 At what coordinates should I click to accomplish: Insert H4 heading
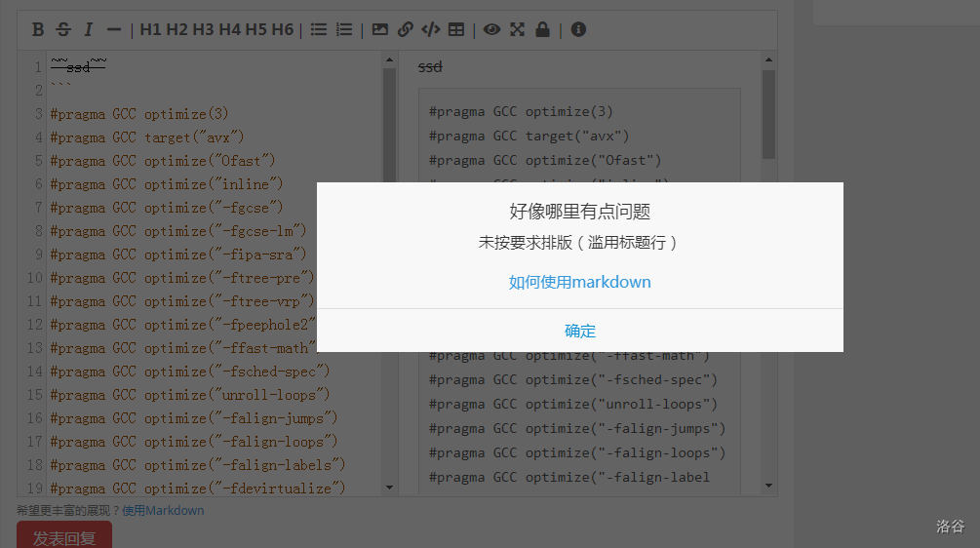coord(229,29)
